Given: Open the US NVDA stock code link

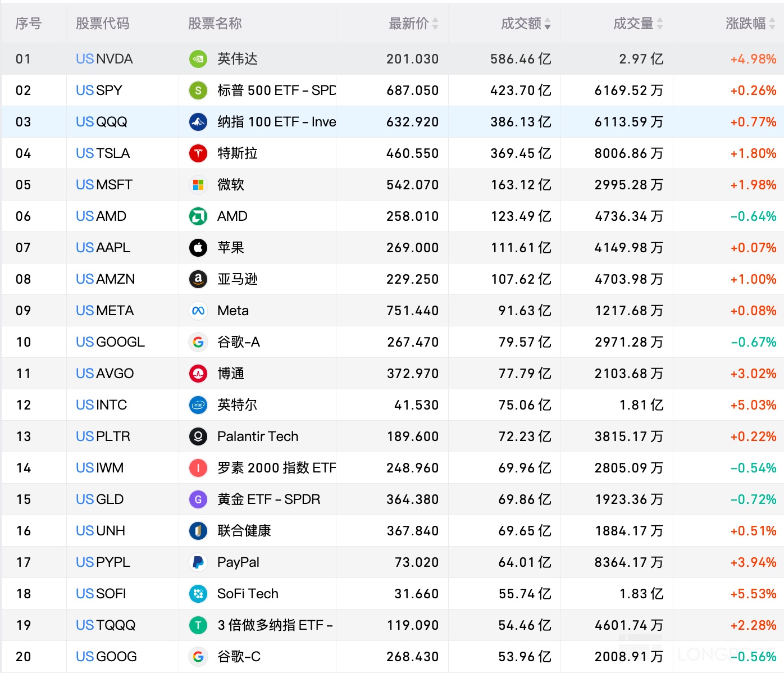Looking at the screenshot, I should coord(104,59).
